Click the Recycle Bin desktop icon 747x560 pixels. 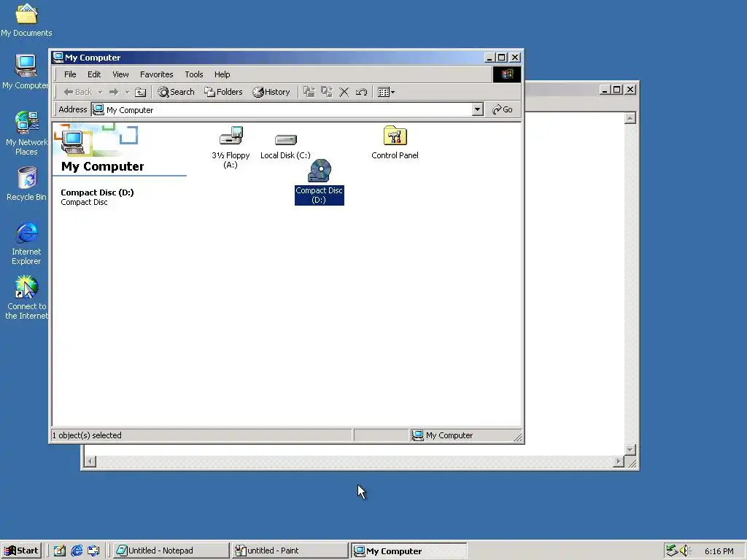pos(27,184)
